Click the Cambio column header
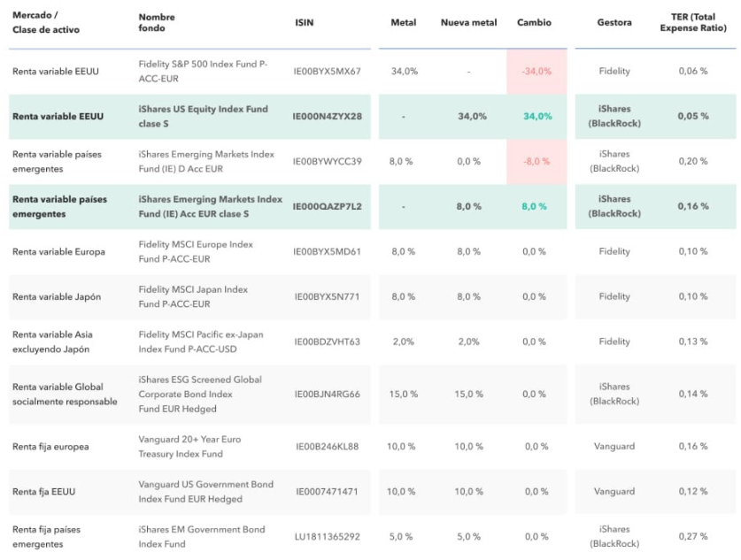Screen dimensions: 741x560 (533, 23)
